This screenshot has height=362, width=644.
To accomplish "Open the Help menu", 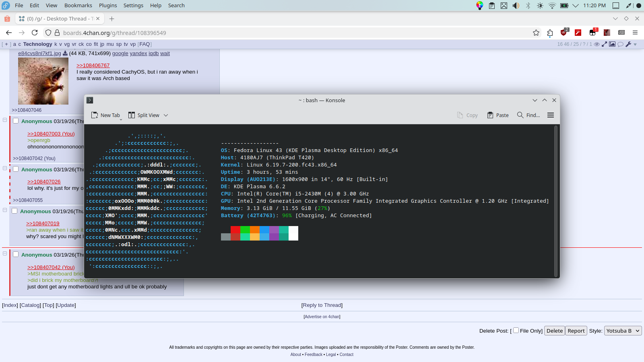I will [x=156, y=5].
